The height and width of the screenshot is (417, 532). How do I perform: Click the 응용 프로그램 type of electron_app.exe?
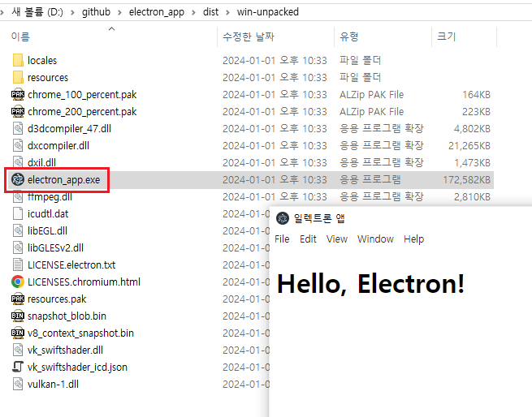coord(370,179)
